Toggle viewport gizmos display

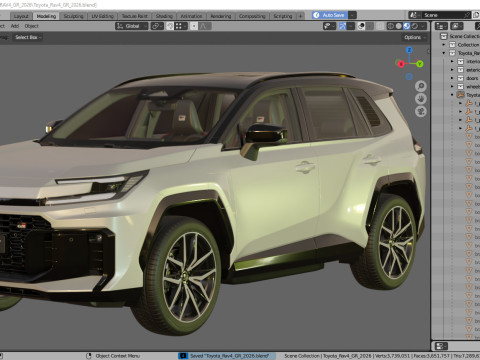tap(342, 26)
